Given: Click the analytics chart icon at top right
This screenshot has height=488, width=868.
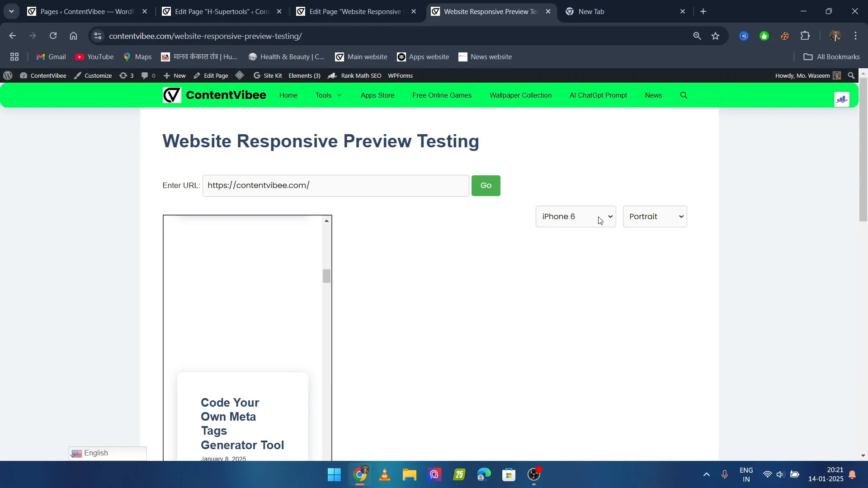Looking at the screenshot, I should (x=842, y=99).
